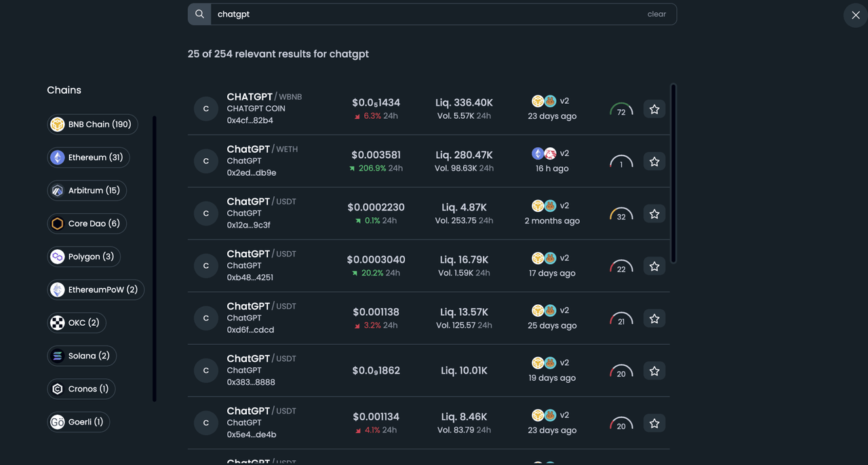Open the CHATGPT COIN 0x4cf...82b4 result

click(x=264, y=109)
